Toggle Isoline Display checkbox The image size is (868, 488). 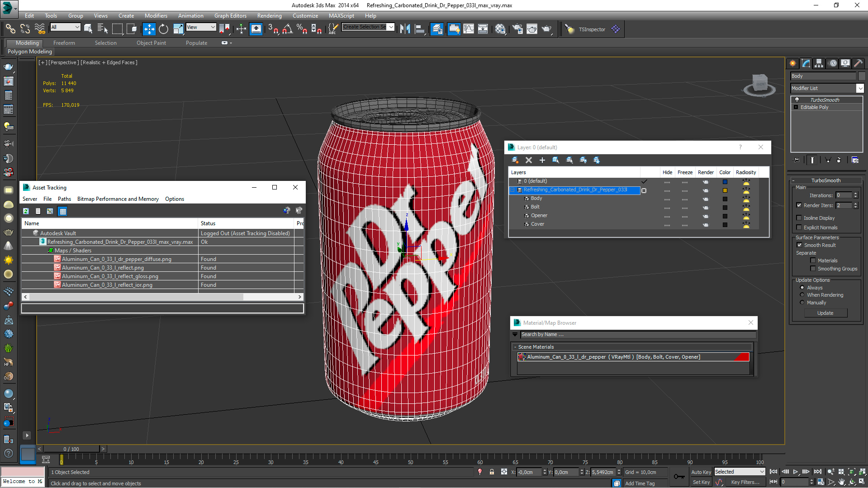[799, 218]
